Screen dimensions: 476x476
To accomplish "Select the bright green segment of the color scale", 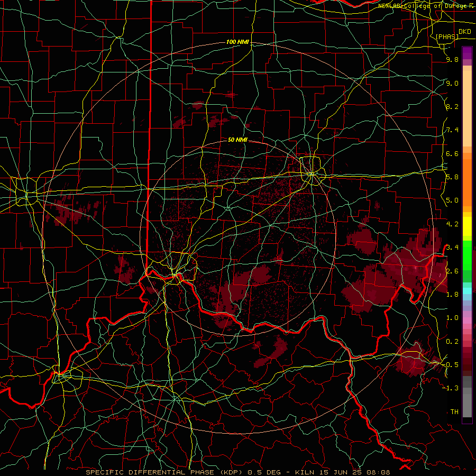I will [x=467, y=256].
